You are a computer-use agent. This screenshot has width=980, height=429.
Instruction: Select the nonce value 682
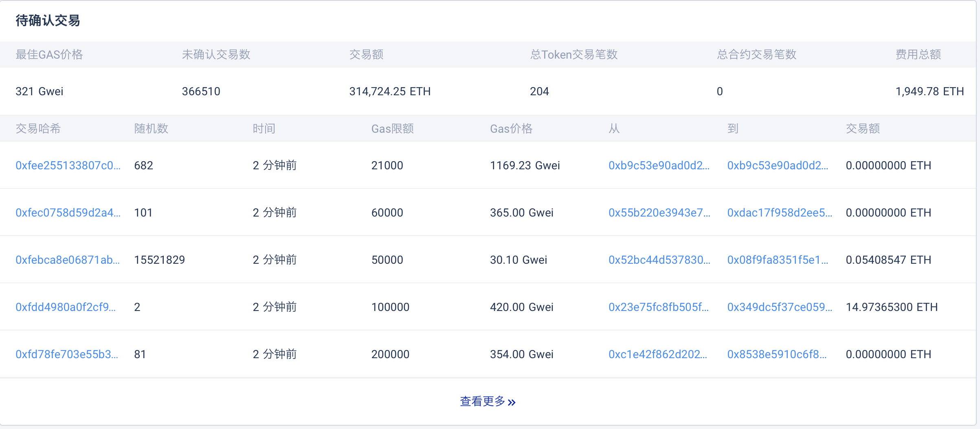(144, 165)
